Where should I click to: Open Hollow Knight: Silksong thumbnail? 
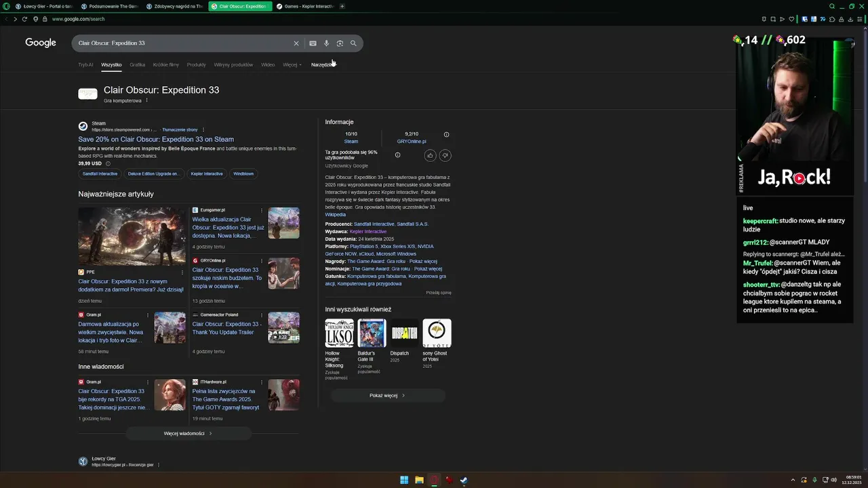coord(339,333)
